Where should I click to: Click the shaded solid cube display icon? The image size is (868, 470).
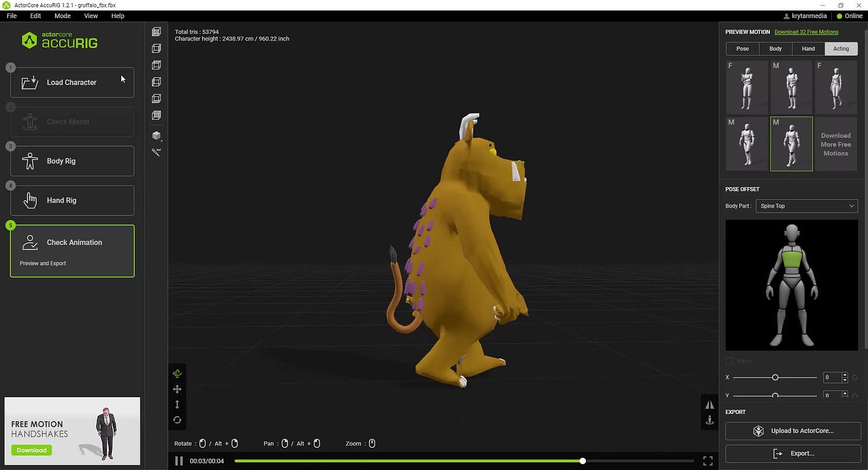[x=156, y=135]
